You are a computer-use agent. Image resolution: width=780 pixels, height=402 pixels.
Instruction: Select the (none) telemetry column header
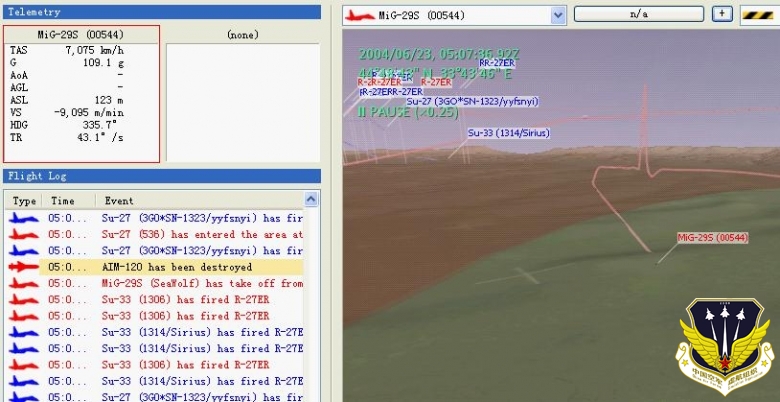point(243,34)
